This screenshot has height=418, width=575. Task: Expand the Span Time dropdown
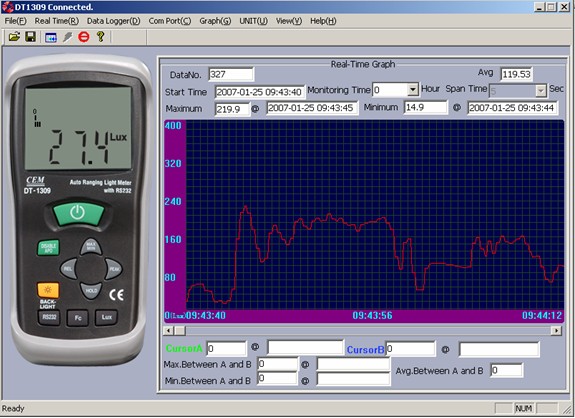541,91
